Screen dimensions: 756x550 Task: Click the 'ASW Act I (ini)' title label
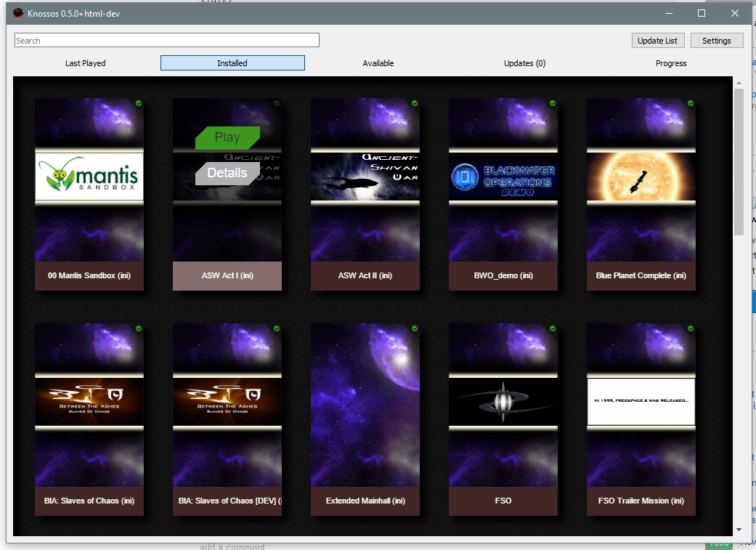pyautogui.click(x=227, y=275)
